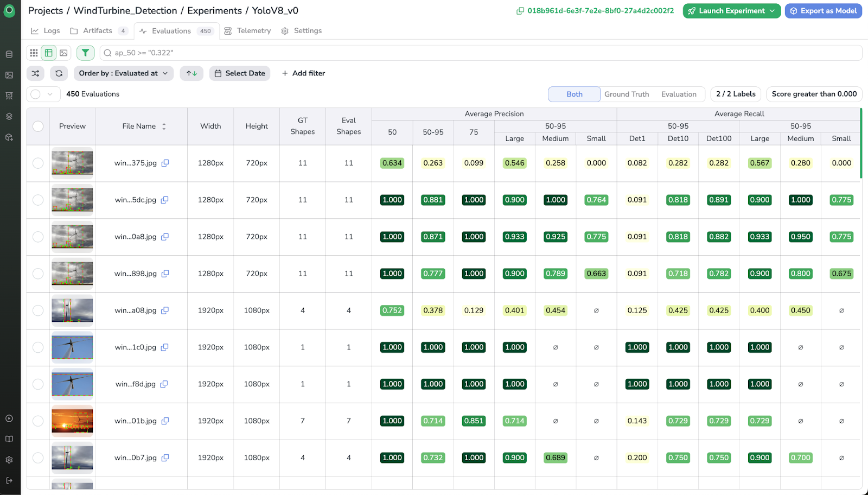Open the Logs tab
This screenshot has width=868, height=495.
[x=46, y=31]
